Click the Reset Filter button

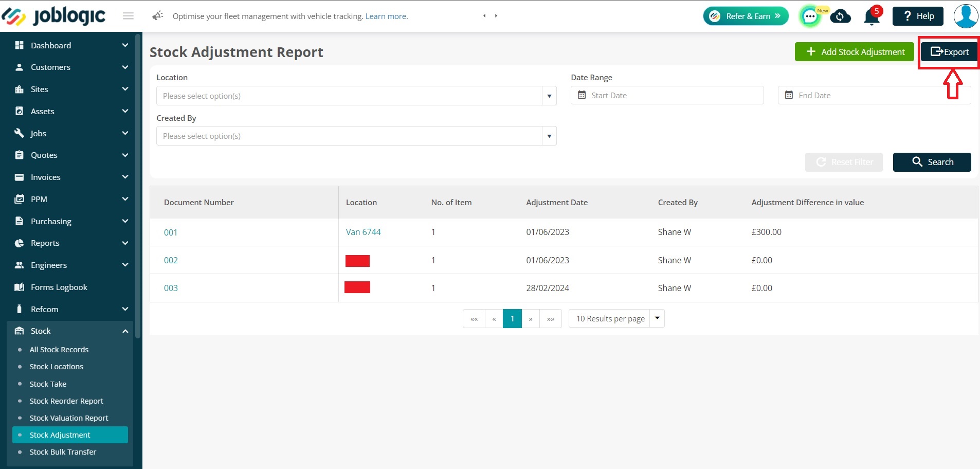(x=844, y=162)
